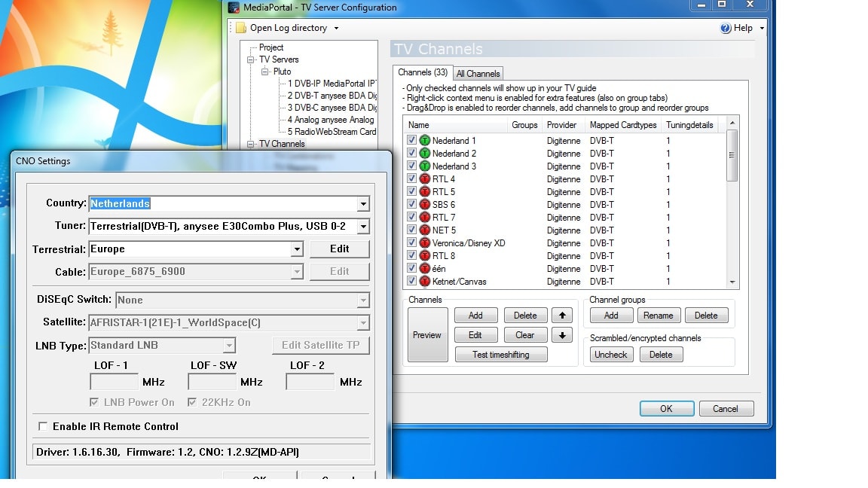
Task: Click Rename in Channel groups
Action: (659, 316)
